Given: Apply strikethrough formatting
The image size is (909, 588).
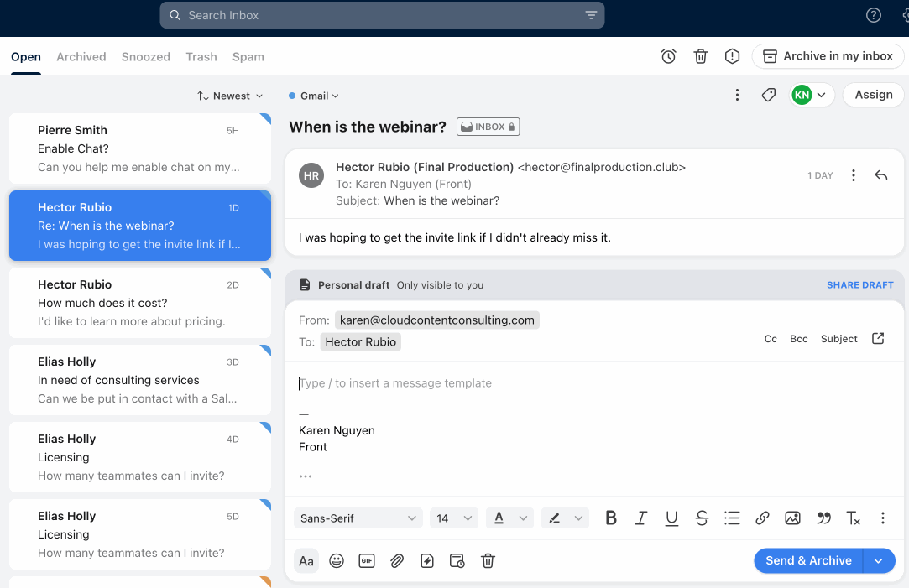Looking at the screenshot, I should tap(702, 518).
